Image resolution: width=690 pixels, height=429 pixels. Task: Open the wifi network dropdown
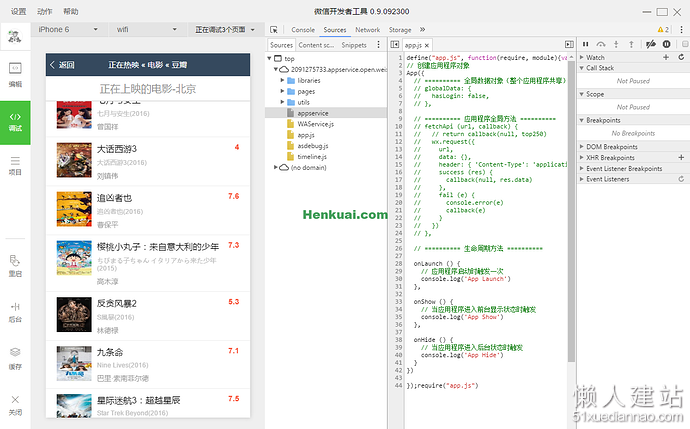click(x=147, y=29)
